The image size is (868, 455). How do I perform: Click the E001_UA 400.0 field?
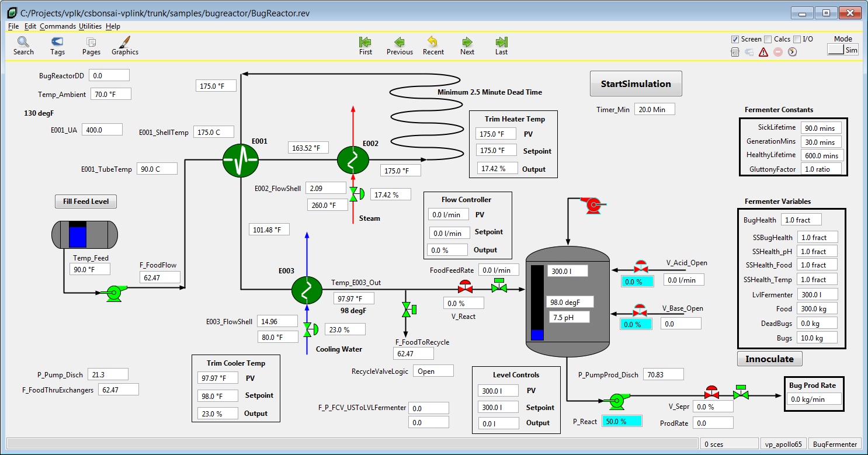[102, 130]
